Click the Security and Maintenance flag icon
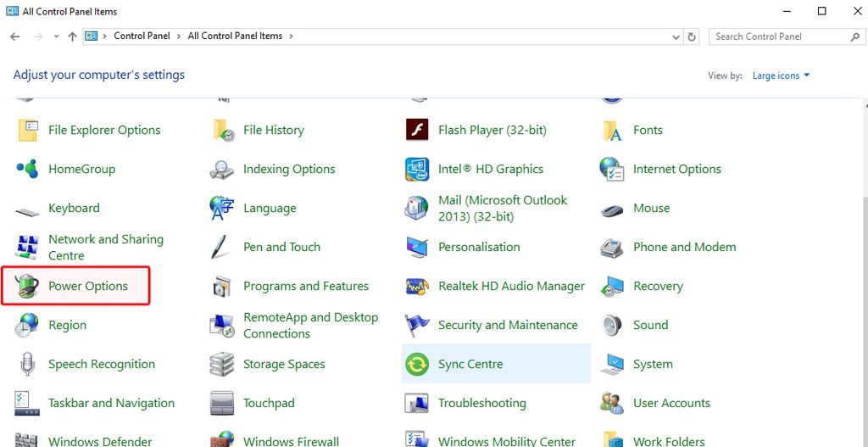868x447 pixels. [x=417, y=325]
